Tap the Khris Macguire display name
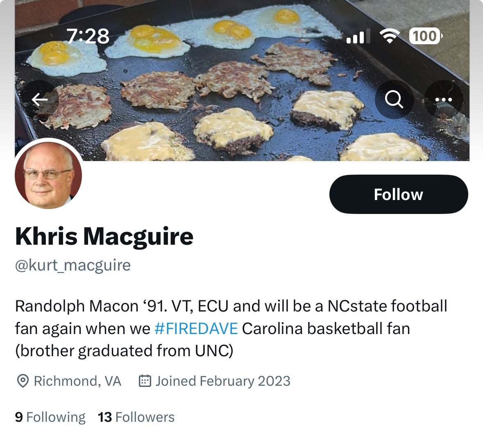The image size is (483, 448). tap(104, 237)
